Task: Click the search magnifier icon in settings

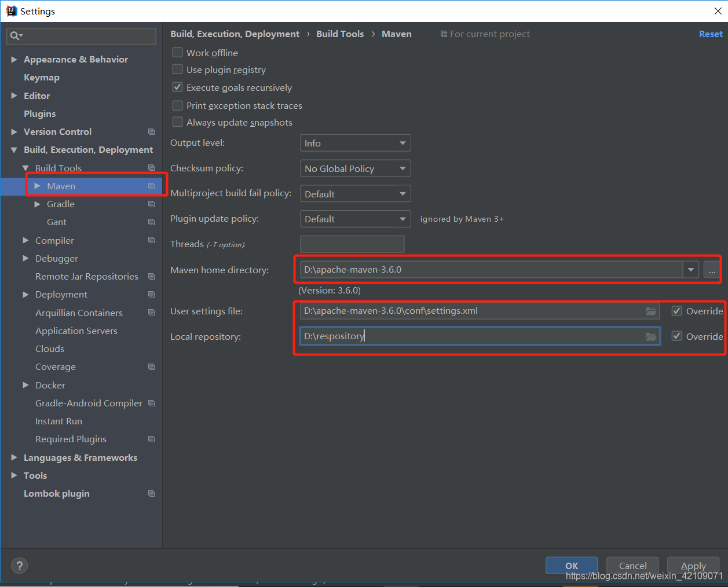Action: coord(15,36)
